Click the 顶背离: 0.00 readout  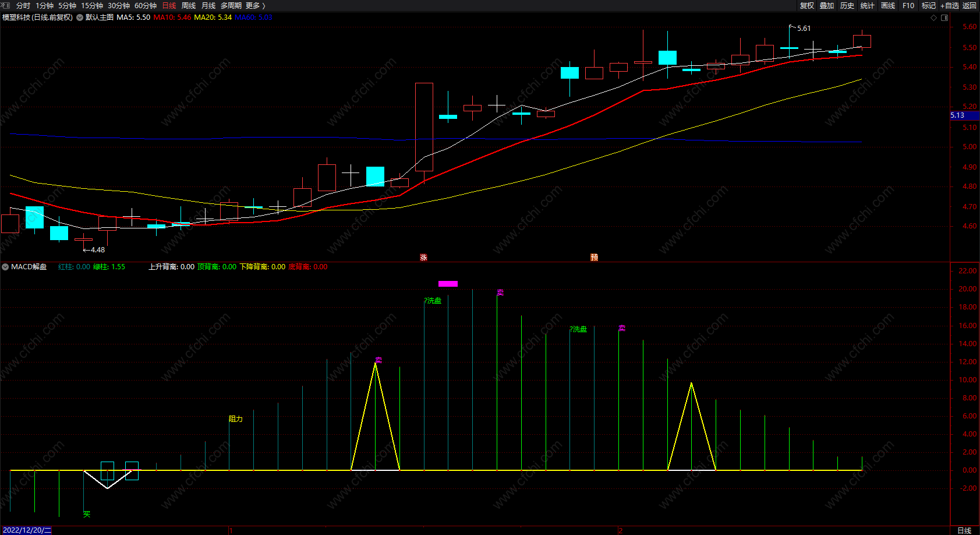(x=217, y=267)
